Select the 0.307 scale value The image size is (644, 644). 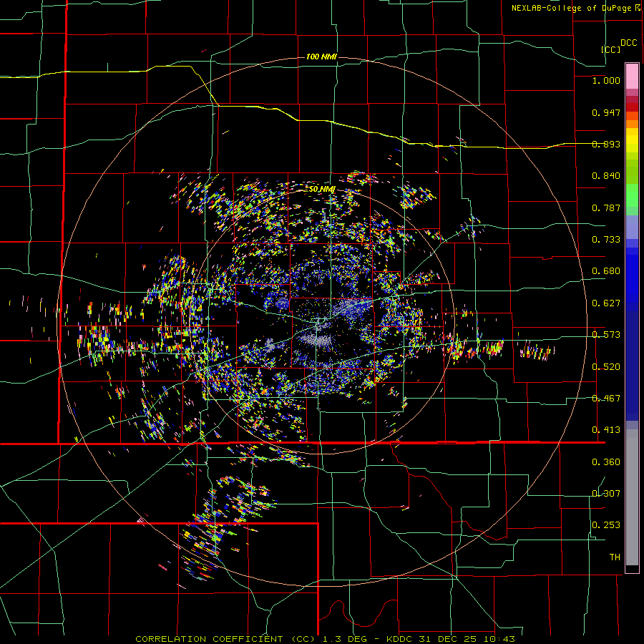(606, 494)
